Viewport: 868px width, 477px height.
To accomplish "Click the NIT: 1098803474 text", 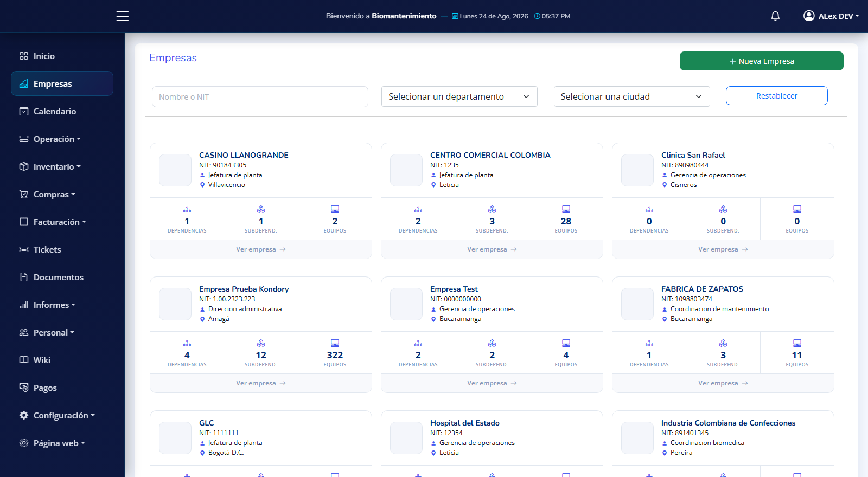I will (x=687, y=299).
